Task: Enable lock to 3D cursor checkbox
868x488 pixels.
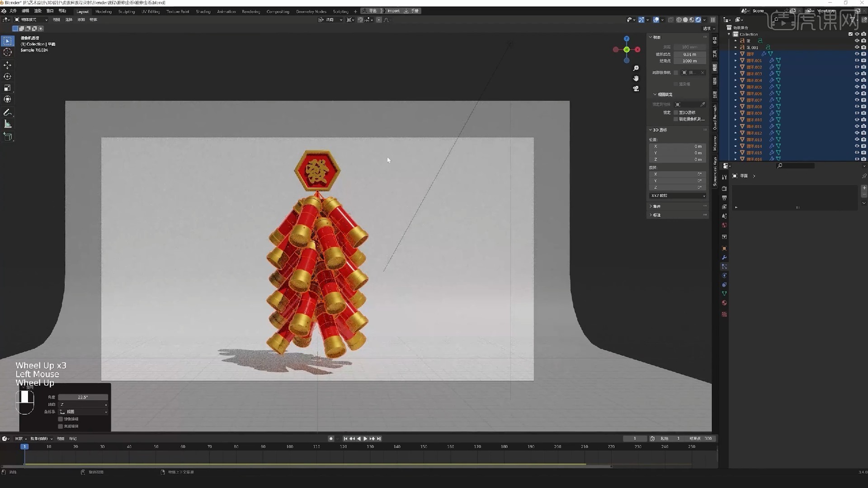Action: pyautogui.click(x=676, y=113)
